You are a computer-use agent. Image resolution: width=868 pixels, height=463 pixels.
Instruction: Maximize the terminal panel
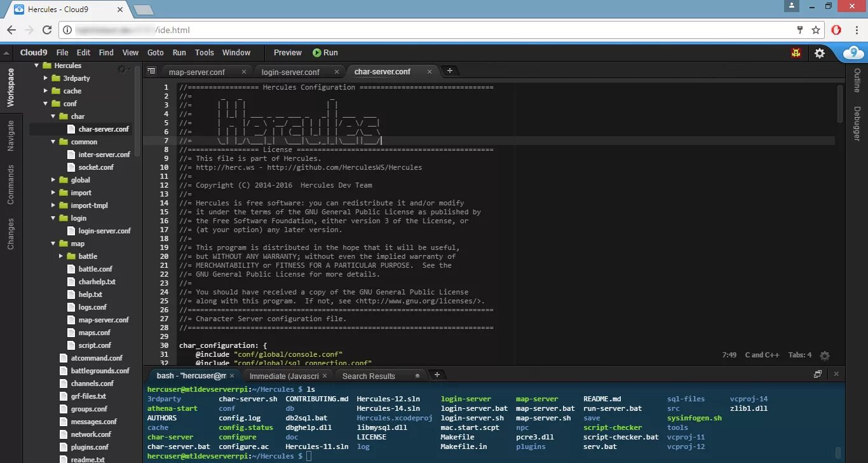pyautogui.click(x=818, y=374)
